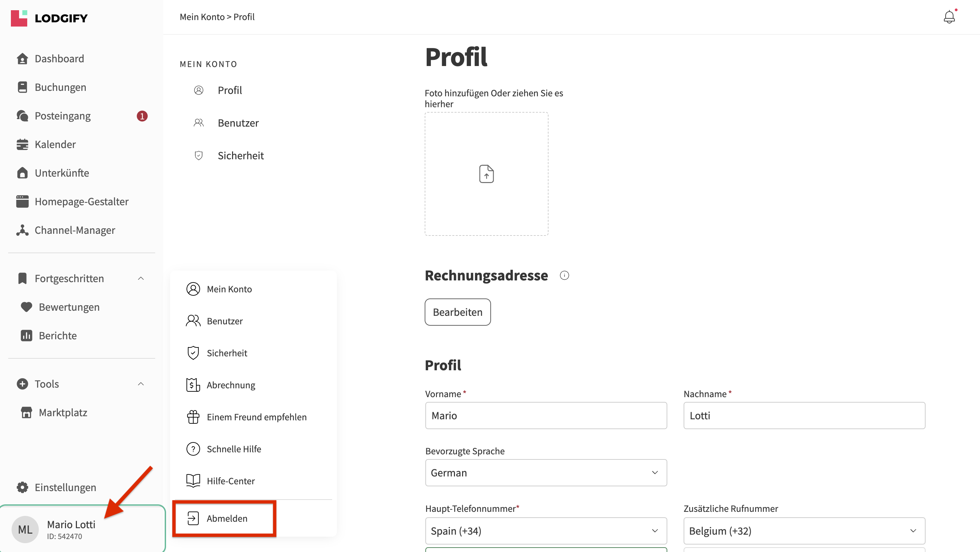Image resolution: width=980 pixels, height=552 pixels.
Task: Collapse the Fortgeschritten section
Action: (x=141, y=278)
